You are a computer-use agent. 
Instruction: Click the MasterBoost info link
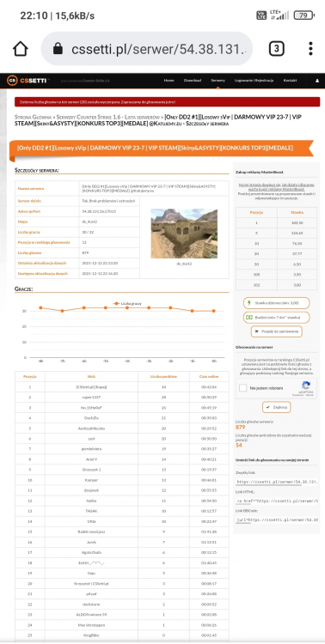tap(277, 187)
